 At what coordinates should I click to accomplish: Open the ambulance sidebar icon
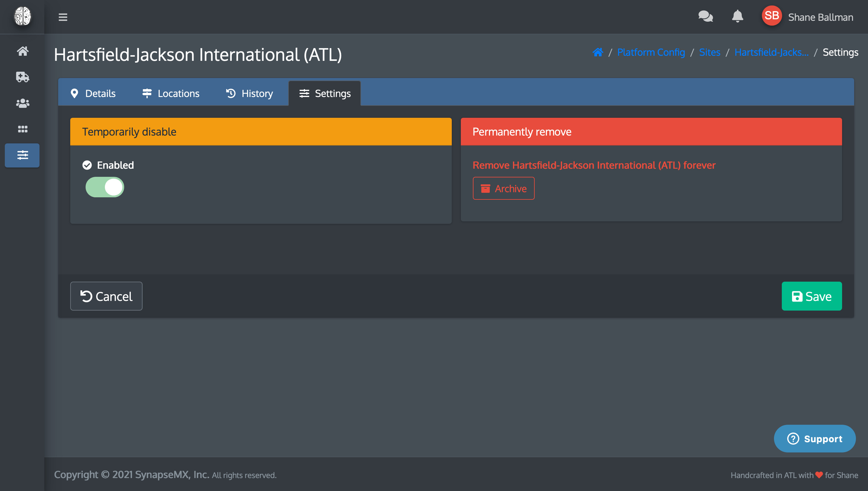[x=22, y=77]
